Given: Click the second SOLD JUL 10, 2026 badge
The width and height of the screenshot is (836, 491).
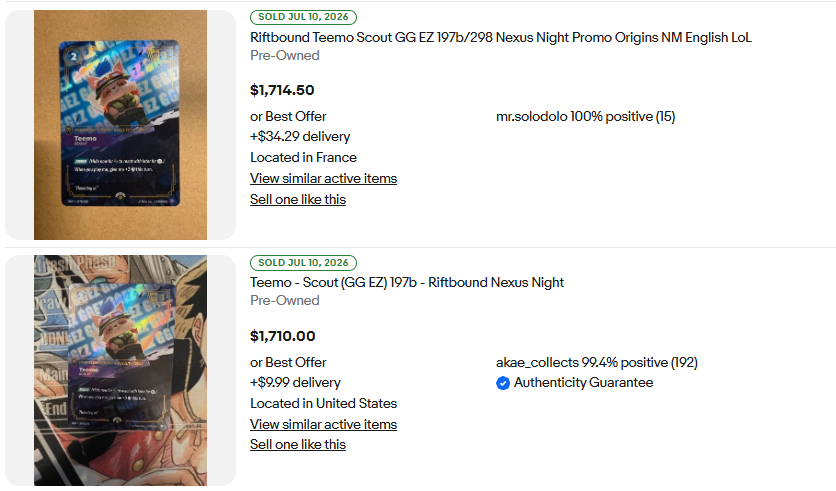Looking at the screenshot, I should 303,263.
